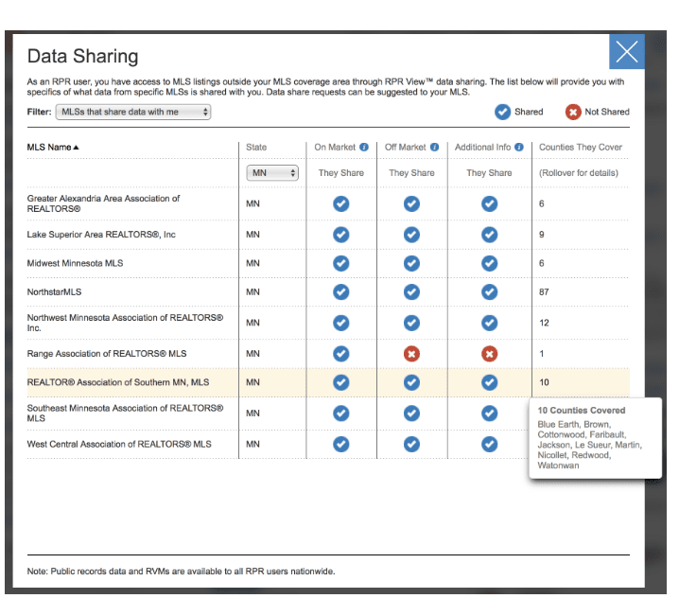Screen dimensions: 679x616
Task: Open the State MN dropdown
Action: click(x=272, y=173)
